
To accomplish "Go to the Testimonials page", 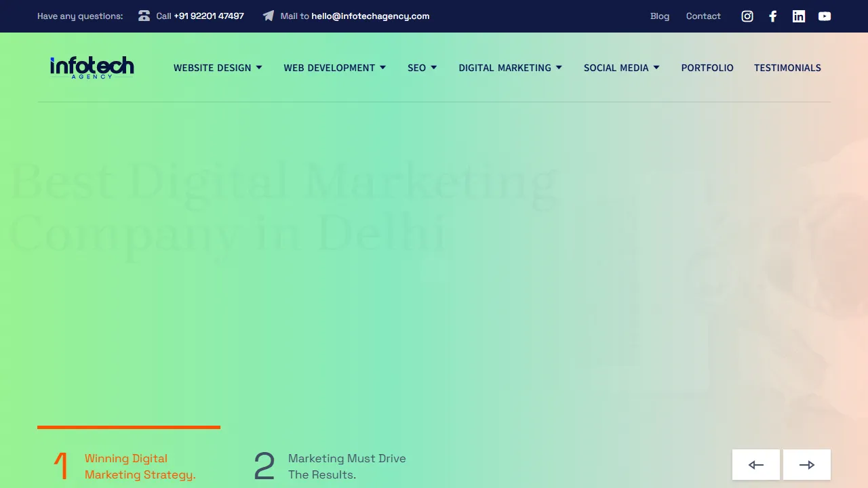I will 787,68.
